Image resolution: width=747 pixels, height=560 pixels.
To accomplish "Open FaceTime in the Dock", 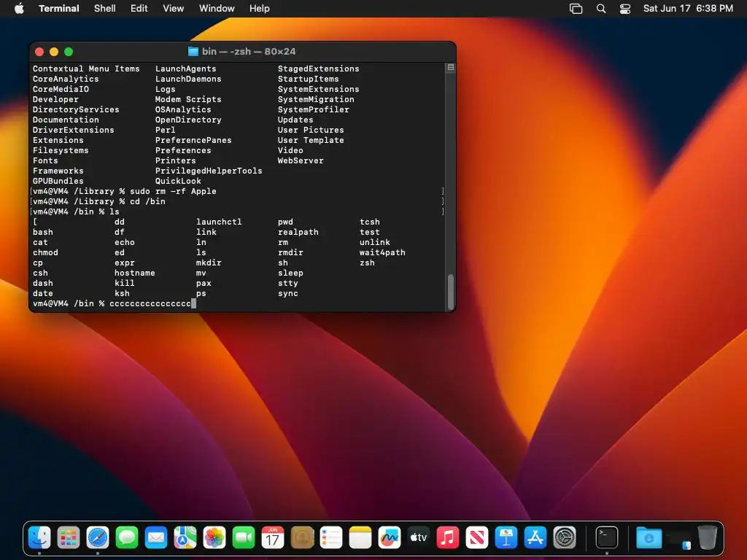I will click(x=244, y=537).
